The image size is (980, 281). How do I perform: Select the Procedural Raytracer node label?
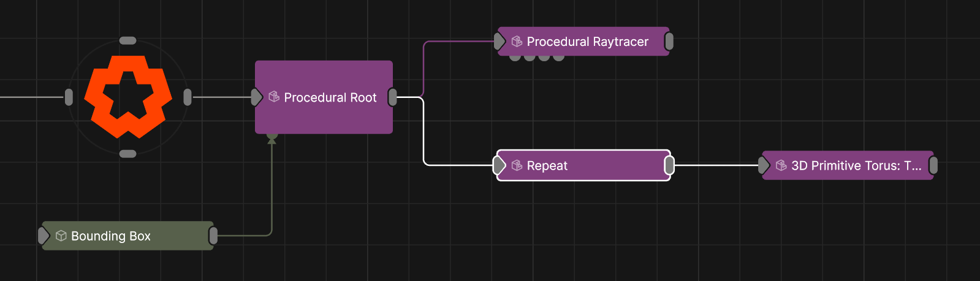click(x=587, y=42)
